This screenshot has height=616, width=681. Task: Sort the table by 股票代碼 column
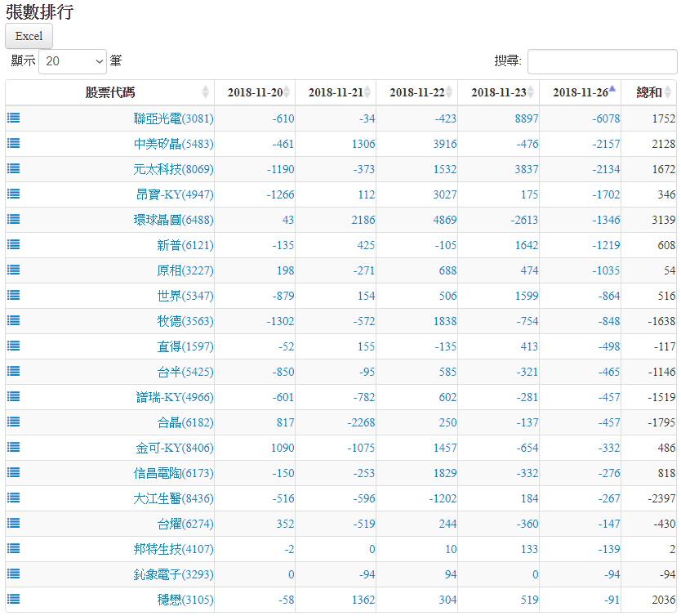(110, 92)
